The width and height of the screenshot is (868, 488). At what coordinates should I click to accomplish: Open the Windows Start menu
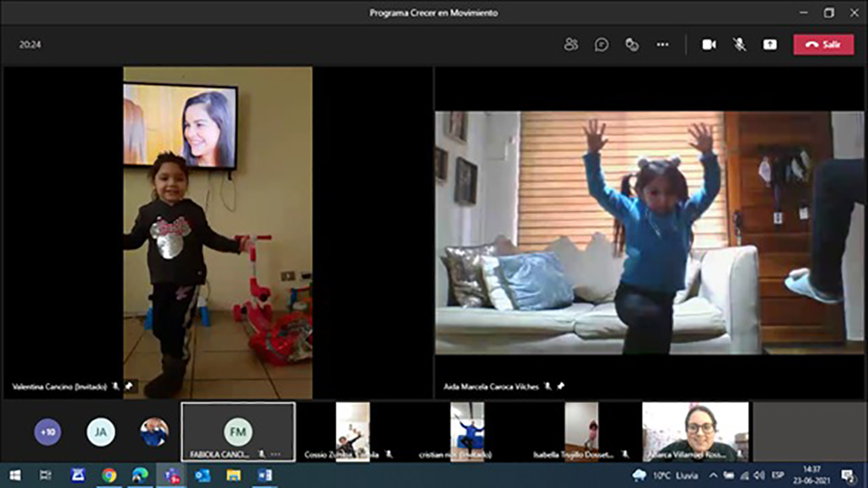[x=15, y=475]
